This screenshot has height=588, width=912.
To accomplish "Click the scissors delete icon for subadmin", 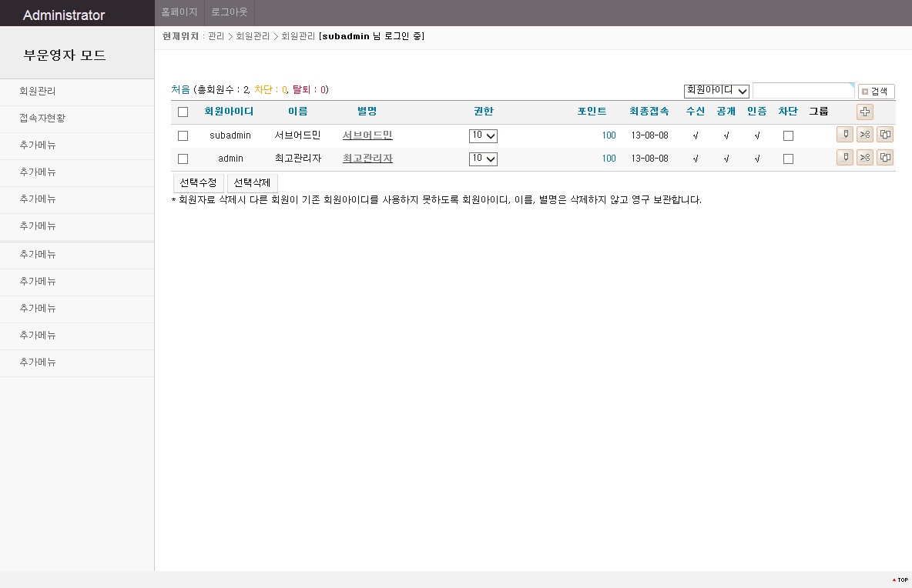I will 865,135.
